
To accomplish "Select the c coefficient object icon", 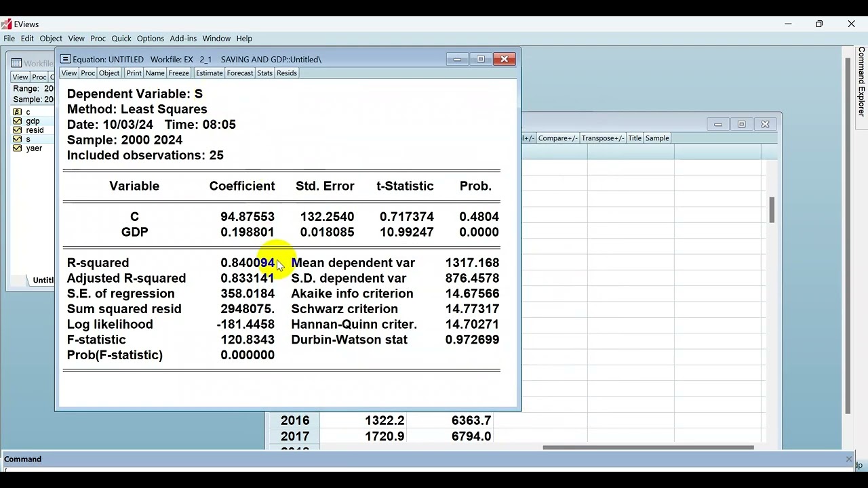I will click(x=17, y=112).
